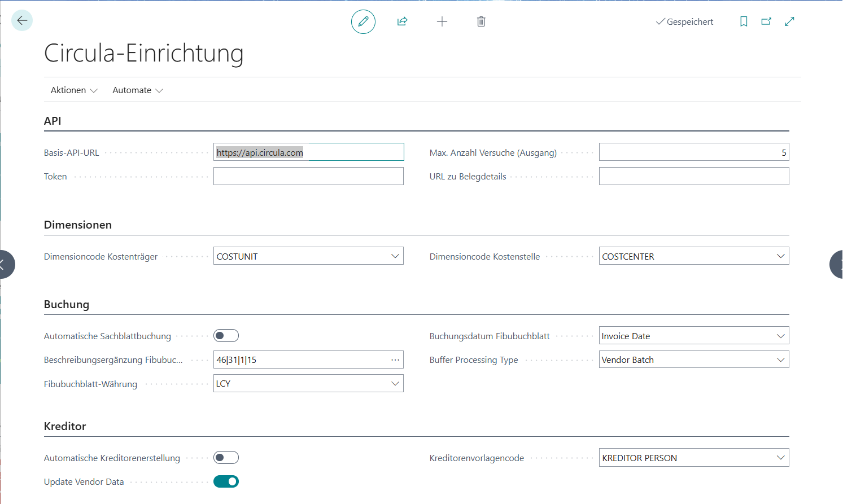843x504 pixels.
Task: Click the Circula-Einrichtung page title
Action: [x=144, y=54]
